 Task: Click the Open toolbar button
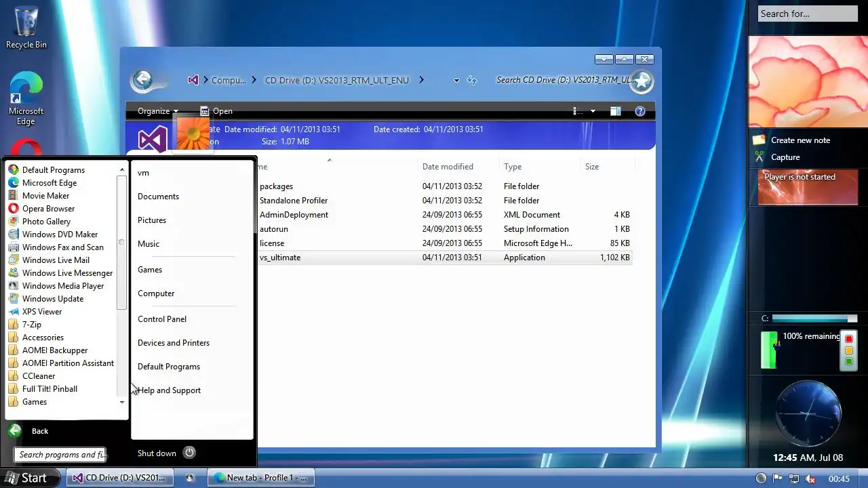[216, 111]
